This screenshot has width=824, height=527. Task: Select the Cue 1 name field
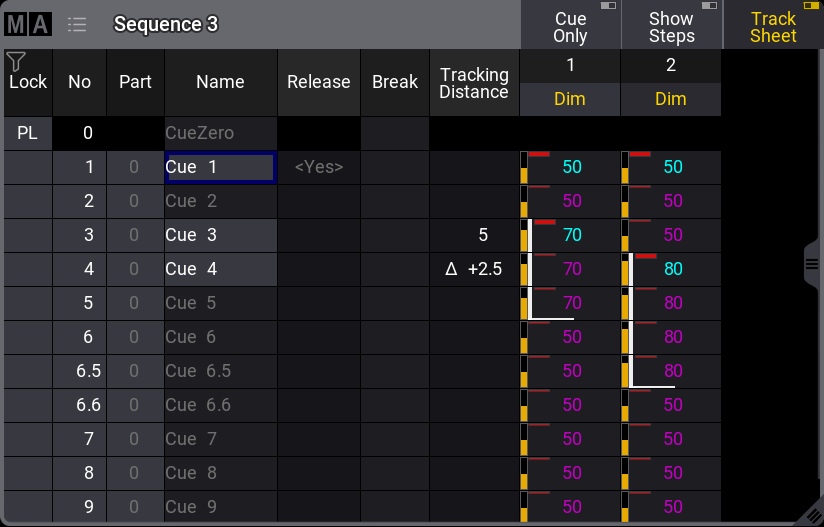[x=220, y=168]
